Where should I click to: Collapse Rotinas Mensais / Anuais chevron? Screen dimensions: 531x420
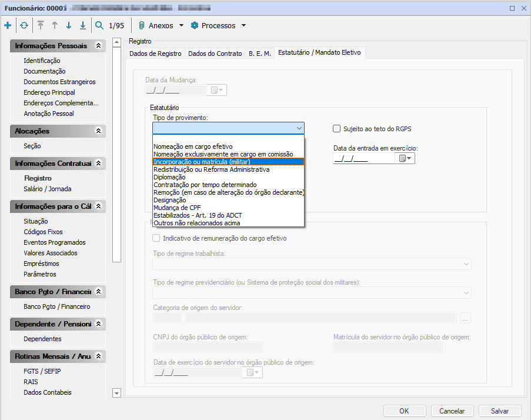(x=99, y=356)
